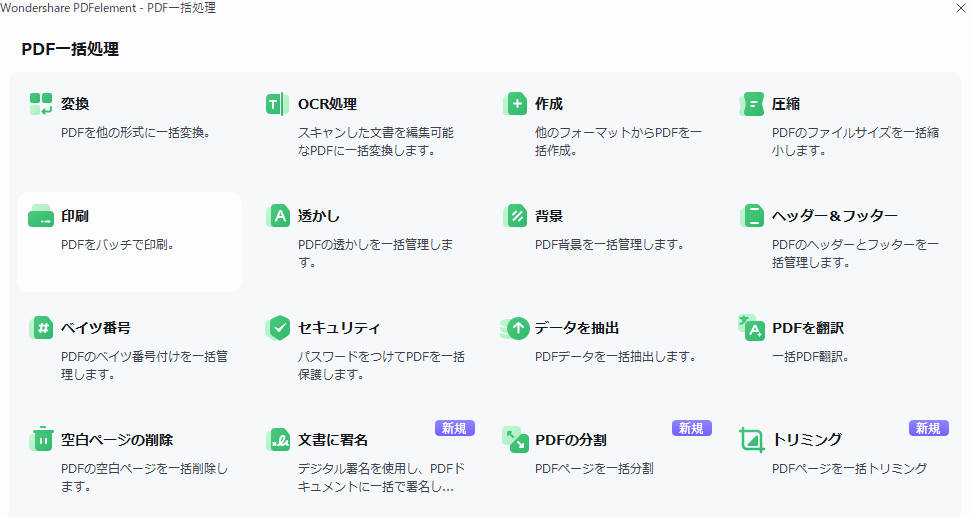Click text '他のフォーマットからPDFを一括作成。'
The width and height of the screenshot is (971, 517).
[x=618, y=142]
